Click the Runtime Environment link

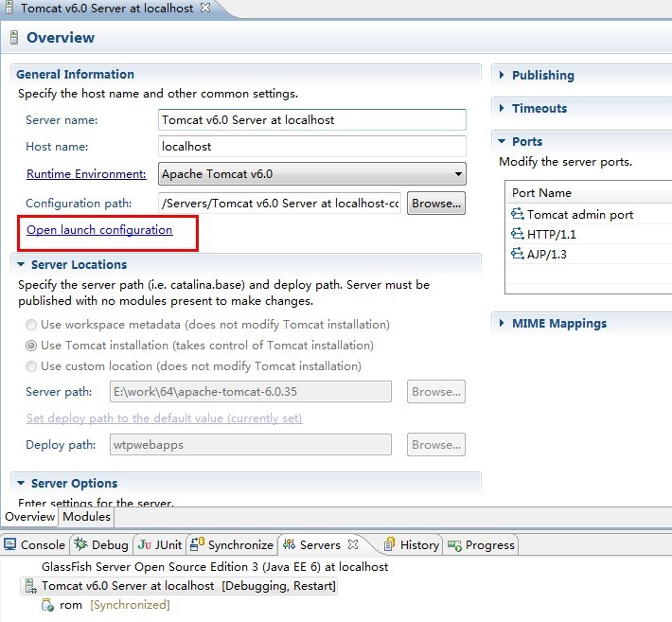86,174
